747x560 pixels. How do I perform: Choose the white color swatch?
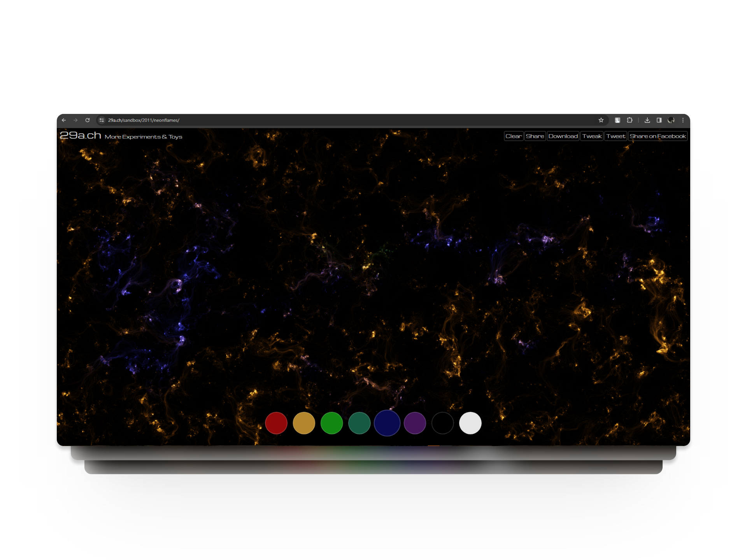(470, 423)
